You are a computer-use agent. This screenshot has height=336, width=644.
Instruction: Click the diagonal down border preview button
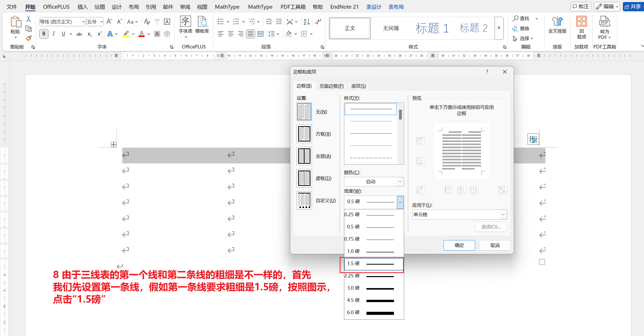pyautogui.click(x=502, y=190)
